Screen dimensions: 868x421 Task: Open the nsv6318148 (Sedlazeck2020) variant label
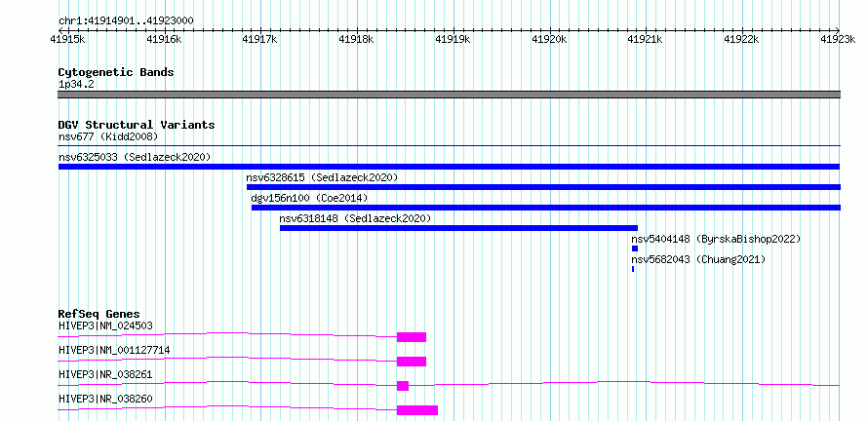[x=355, y=218]
